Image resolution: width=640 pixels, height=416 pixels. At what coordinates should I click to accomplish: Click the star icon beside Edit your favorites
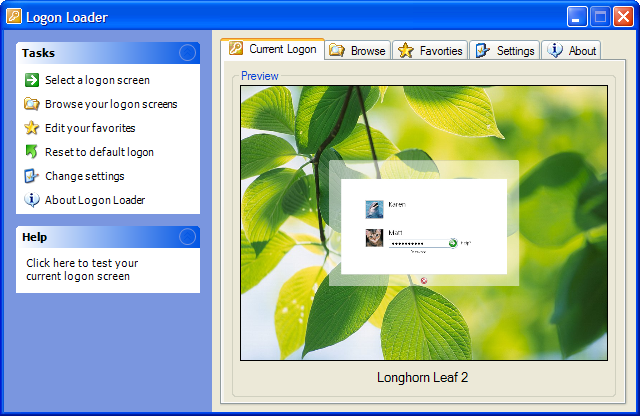pos(31,128)
